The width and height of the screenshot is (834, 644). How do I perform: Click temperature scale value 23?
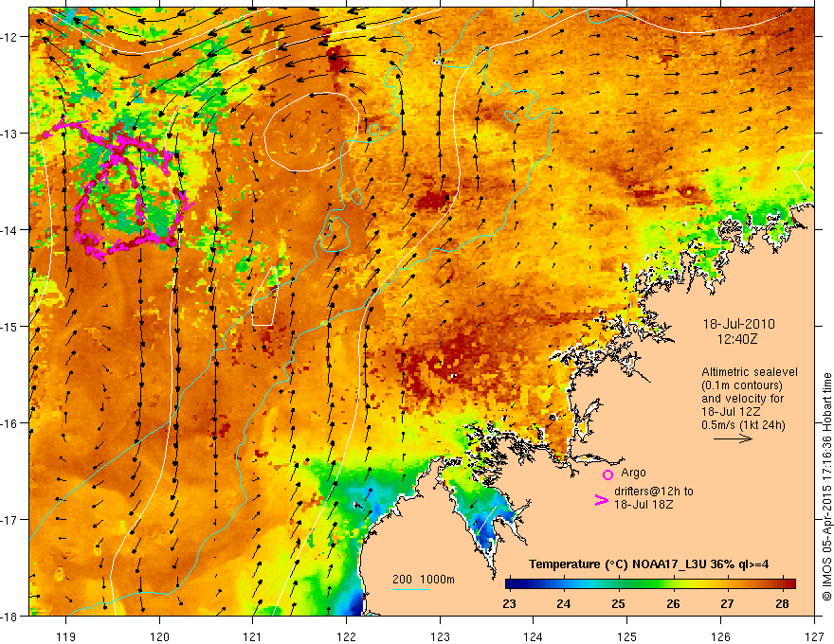coord(509,604)
